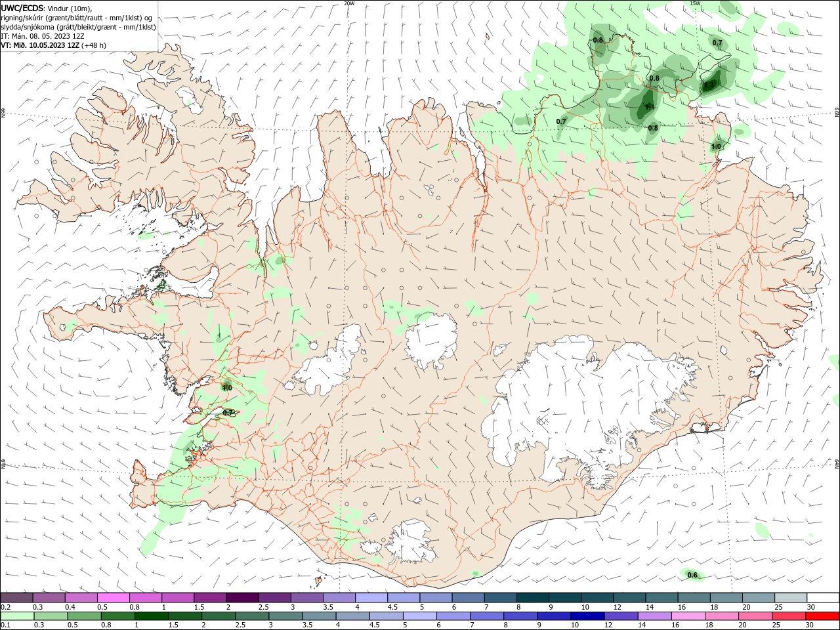
Task: Click the UWC/ECDS title in the header
Action: 22,8
